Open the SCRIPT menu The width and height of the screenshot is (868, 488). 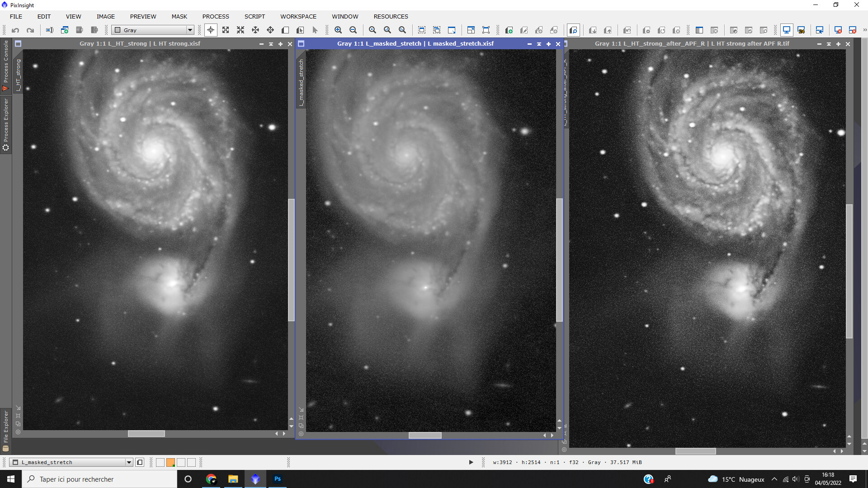pos(255,16)
